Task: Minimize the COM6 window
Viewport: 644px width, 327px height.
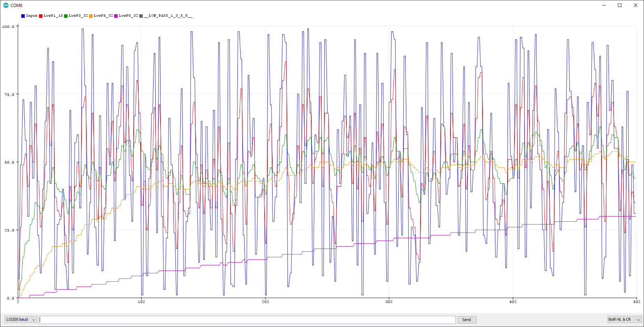Action: click(604, 5)
